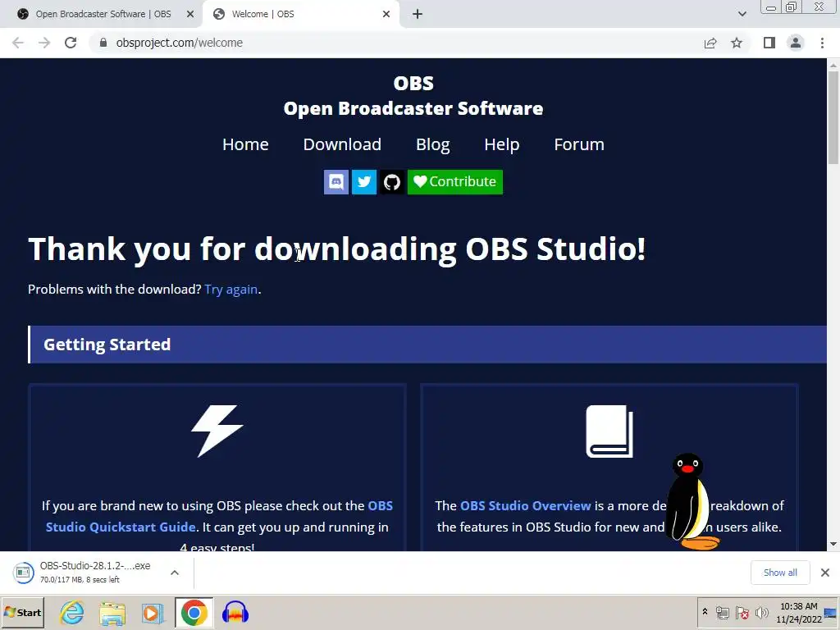Open the Help nav item
This screenshot has height=630, width=840.
point(502,144)
